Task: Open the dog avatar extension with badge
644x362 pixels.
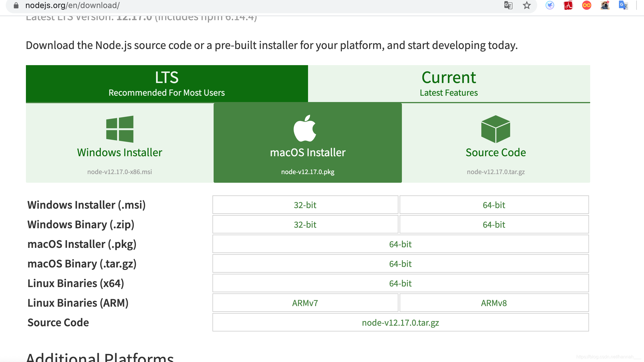Action: (x=605, y=5)
